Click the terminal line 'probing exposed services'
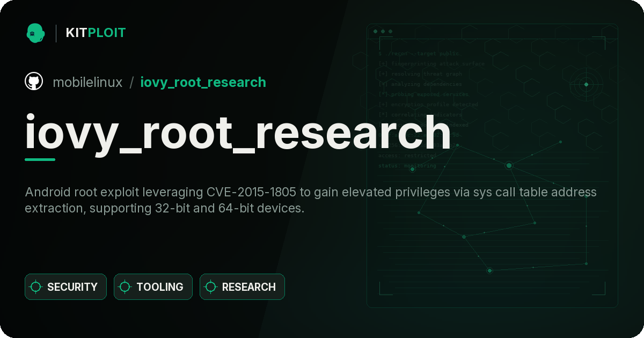 click(x=424, y=94)
